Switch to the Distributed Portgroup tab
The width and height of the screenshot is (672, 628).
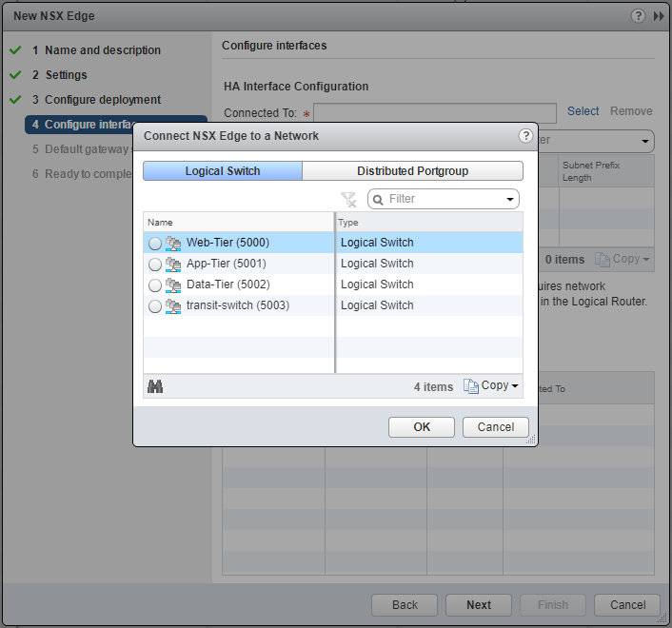pos(412,171)
